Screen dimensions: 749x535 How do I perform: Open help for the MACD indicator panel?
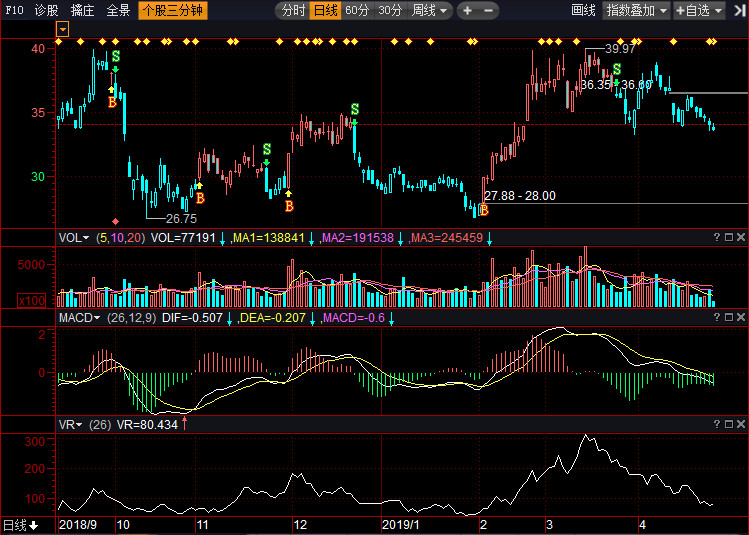716,317
